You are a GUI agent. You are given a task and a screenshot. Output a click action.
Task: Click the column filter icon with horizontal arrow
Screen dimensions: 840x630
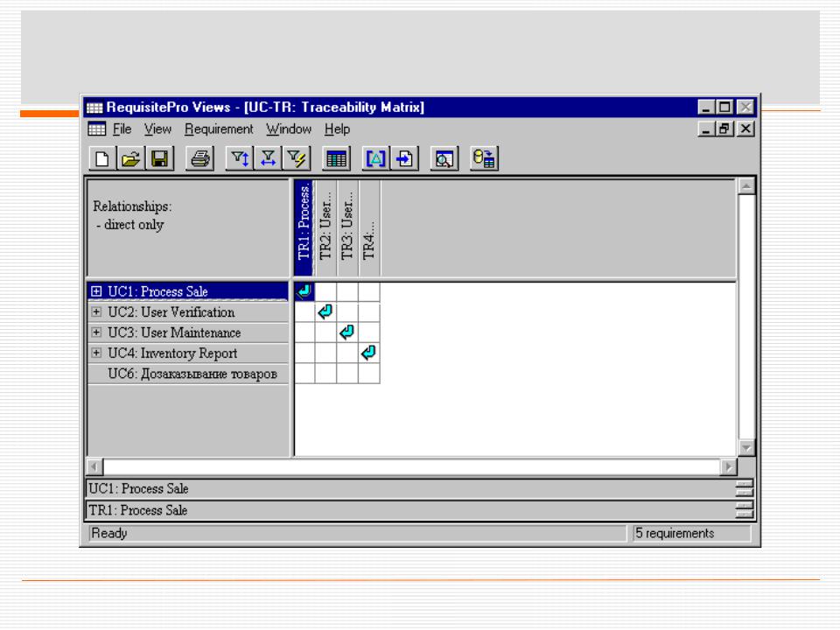tap(268, 158)
